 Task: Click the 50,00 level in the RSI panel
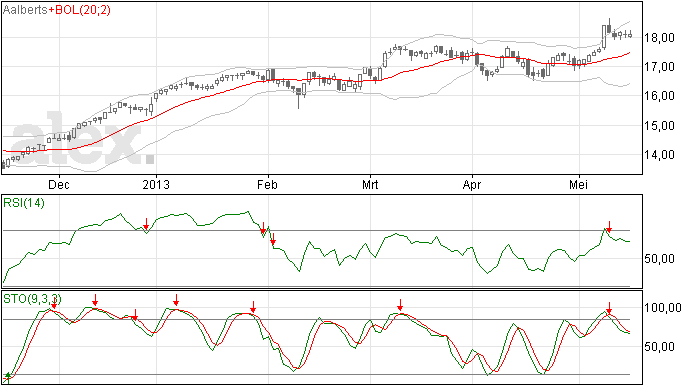pyautogui.click(x=659, y=259)
